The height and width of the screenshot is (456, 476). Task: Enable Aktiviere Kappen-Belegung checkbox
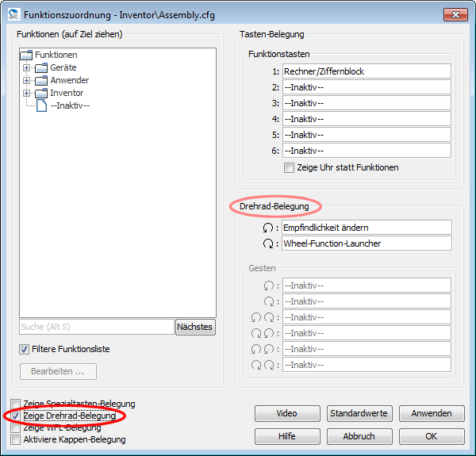[15, 439]
